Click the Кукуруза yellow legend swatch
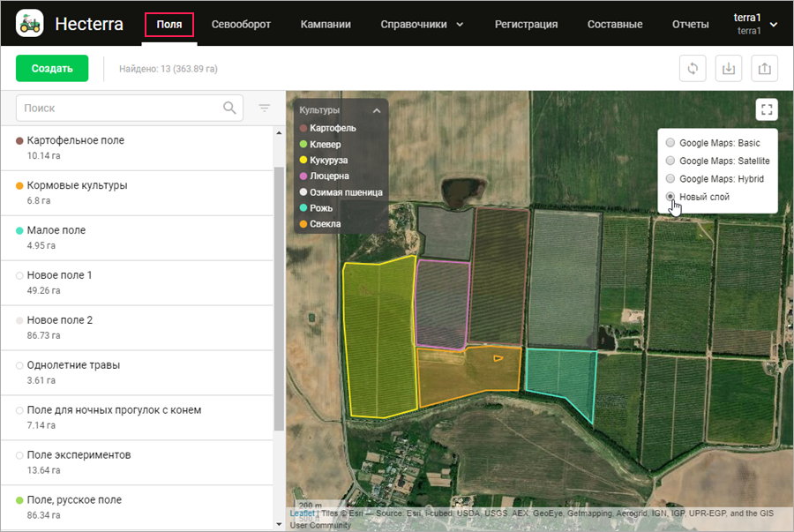 coord(303,161)
